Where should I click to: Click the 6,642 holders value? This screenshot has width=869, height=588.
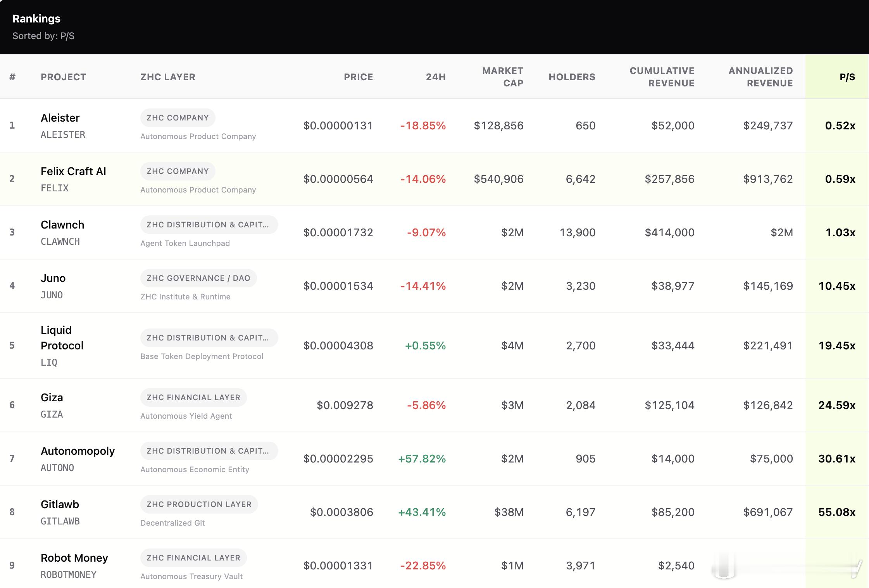[x=581, y=179]
